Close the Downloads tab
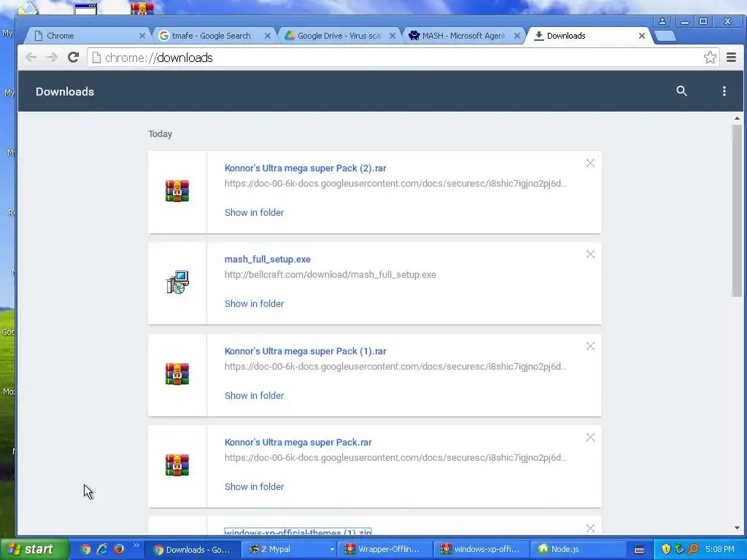The image size is (747, 560). tap(642, 36)
